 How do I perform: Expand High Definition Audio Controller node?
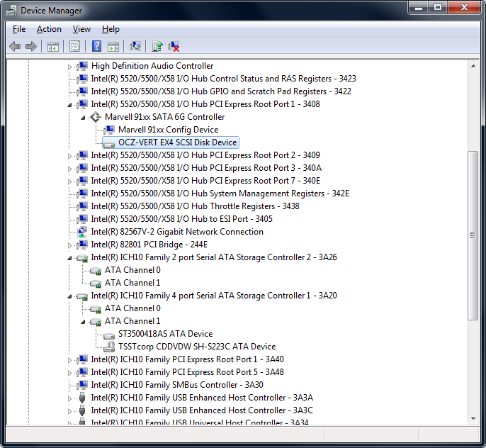(69, 67)
